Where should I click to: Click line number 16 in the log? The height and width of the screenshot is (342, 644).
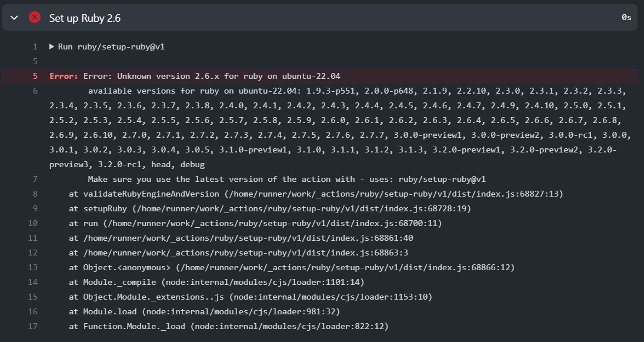click(33, 311)
